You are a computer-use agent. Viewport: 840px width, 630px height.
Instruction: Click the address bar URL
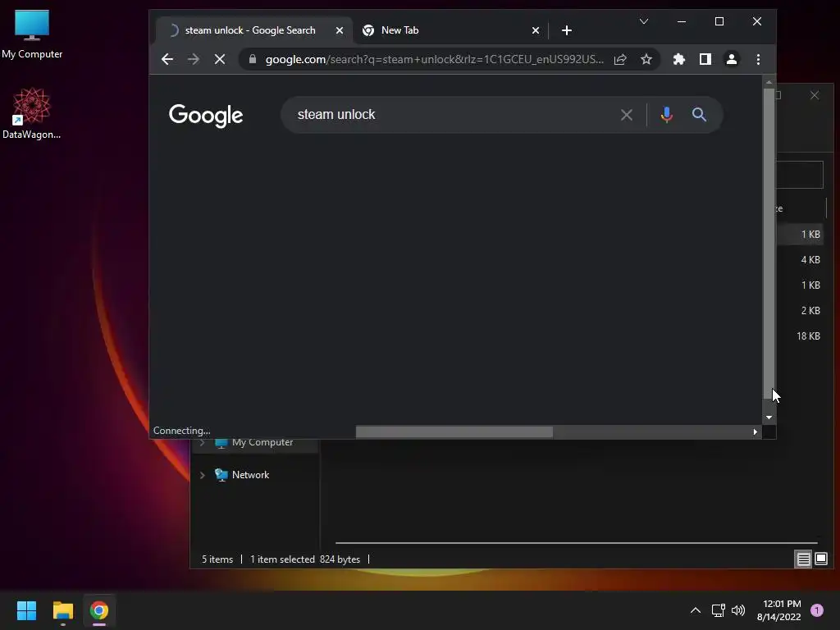click(434, 59)
